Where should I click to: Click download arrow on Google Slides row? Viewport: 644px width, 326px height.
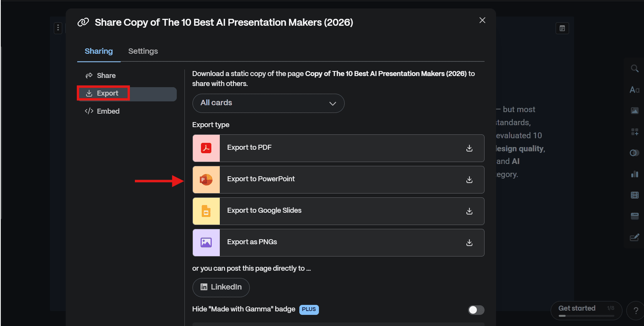(x=469, y=211)
